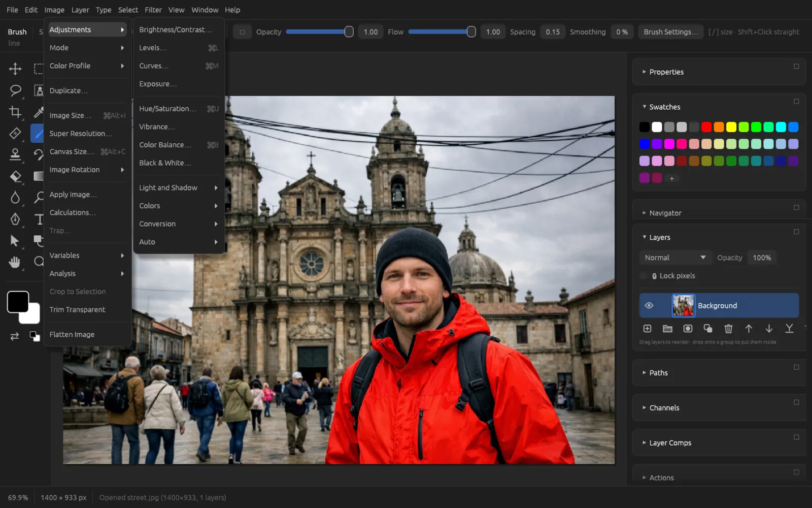This screenshot has width=812, height=508.
Task: Open the Normal blend mode dropdown
Action: 675,258
